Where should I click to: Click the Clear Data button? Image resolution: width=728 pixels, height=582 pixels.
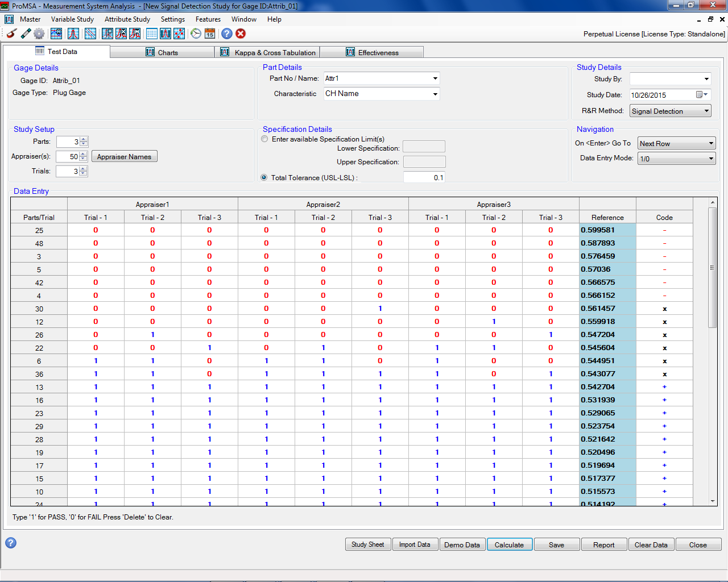pyautogui.click(x=651, y=544)
